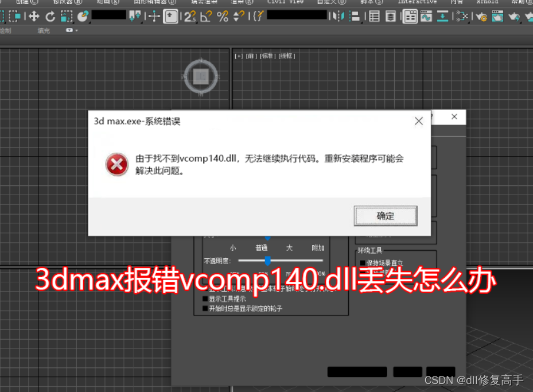Click the Mirror tool icon
533x392 pixels.
(x=339, y=16)
